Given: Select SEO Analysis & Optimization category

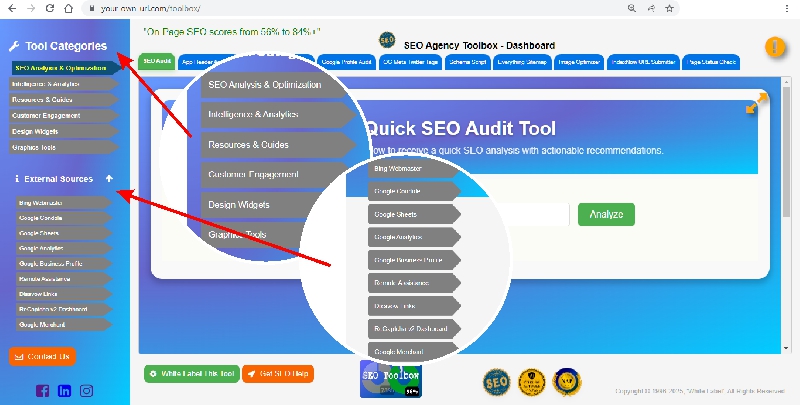Looking at the screenshot, I should pyautogui.click(x=65, y=68).
